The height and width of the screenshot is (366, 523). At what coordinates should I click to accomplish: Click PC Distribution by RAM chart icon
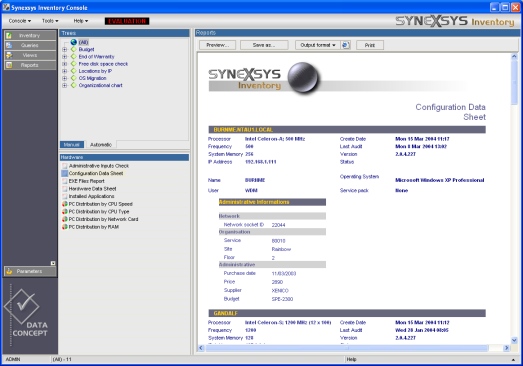pos(65,227)
